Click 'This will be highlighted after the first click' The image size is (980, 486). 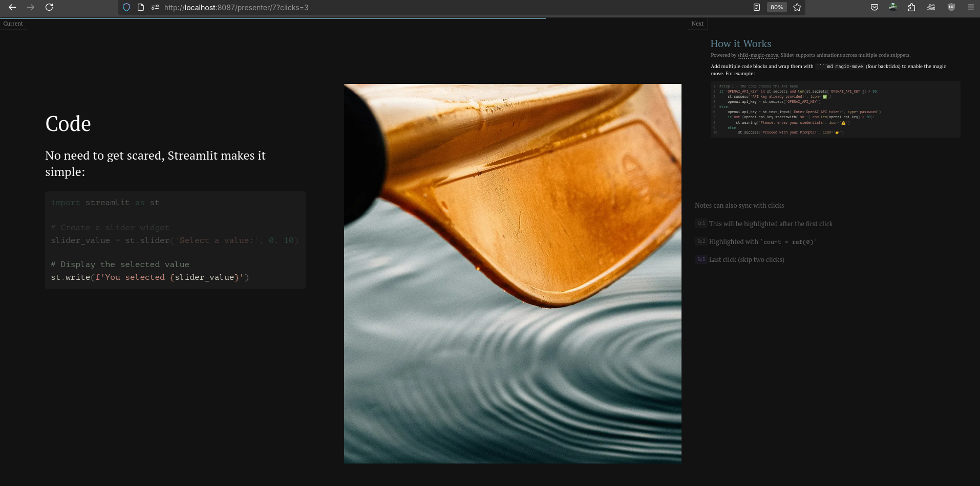771,224
